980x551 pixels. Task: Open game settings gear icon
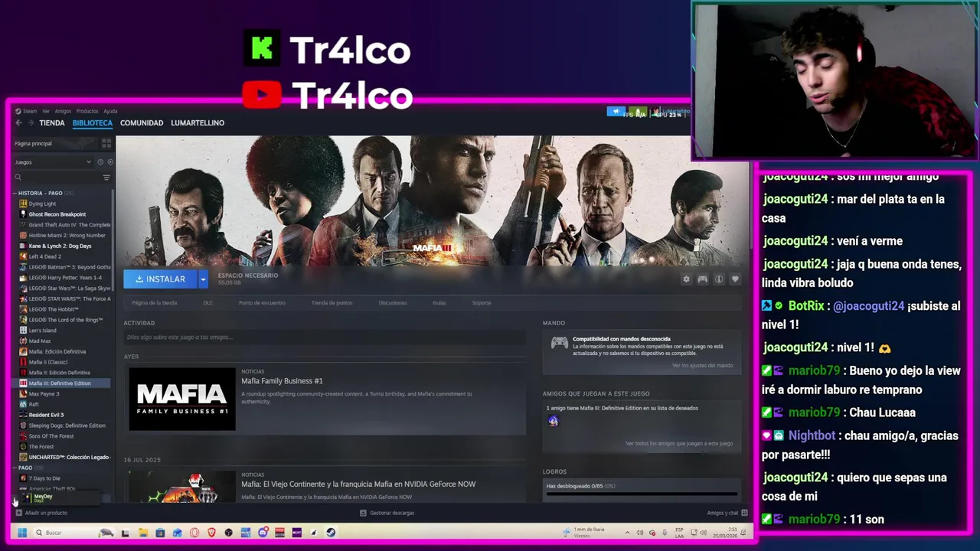pyautogui.click(x=686, y=279)
